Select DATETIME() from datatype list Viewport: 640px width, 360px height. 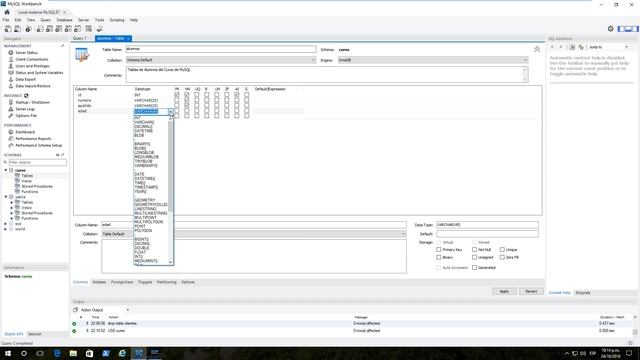tap(144, 178)
